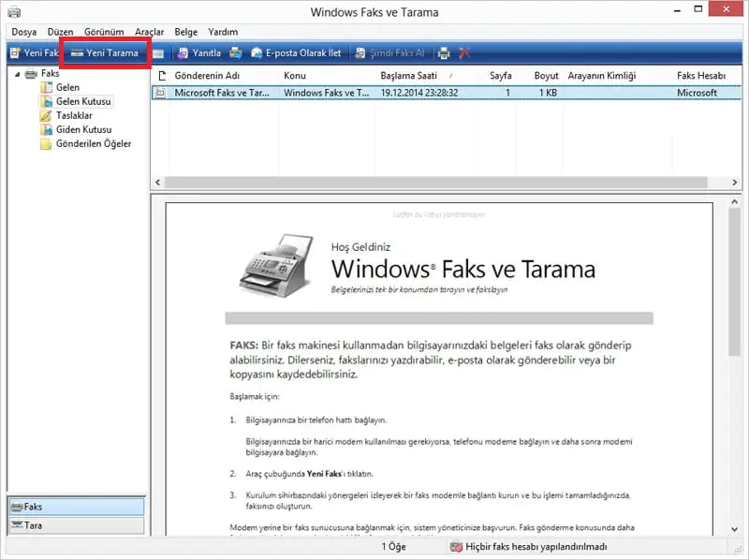This screenshot has height=560, width=749.
Task: Open the Araçlar menu
Action: click(148, 31)
